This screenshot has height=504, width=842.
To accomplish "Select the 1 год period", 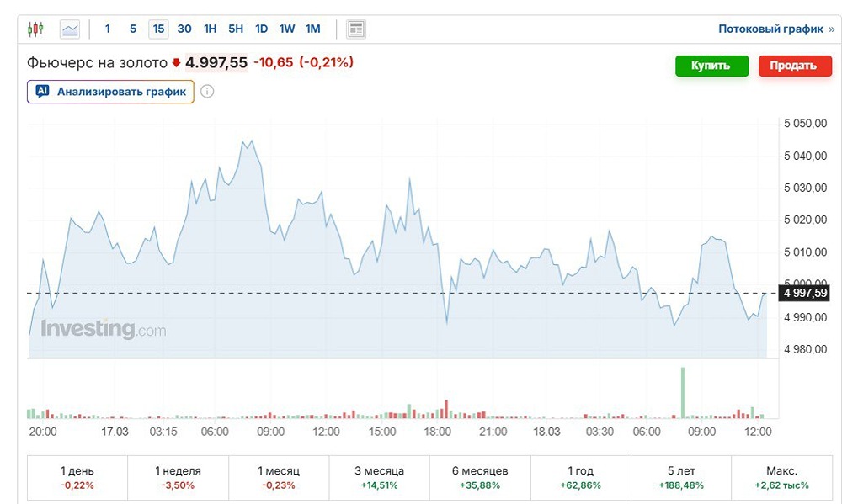I will pos(580,478).
